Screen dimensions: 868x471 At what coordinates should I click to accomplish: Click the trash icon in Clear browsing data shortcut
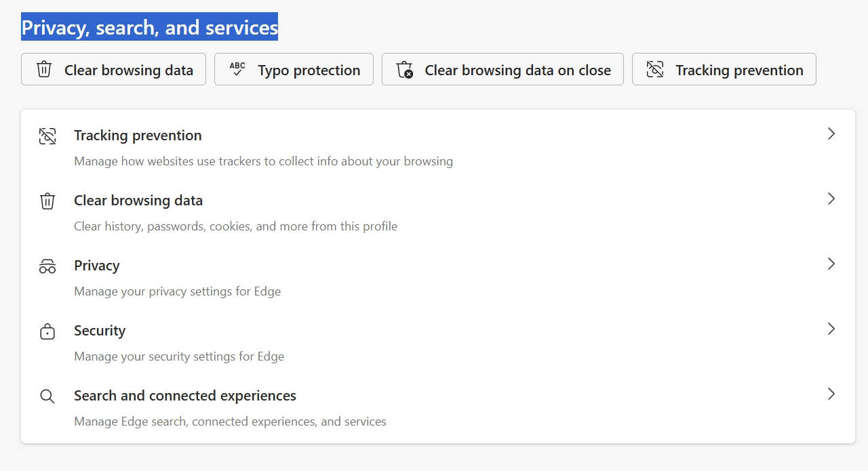[x=43, y=68]
